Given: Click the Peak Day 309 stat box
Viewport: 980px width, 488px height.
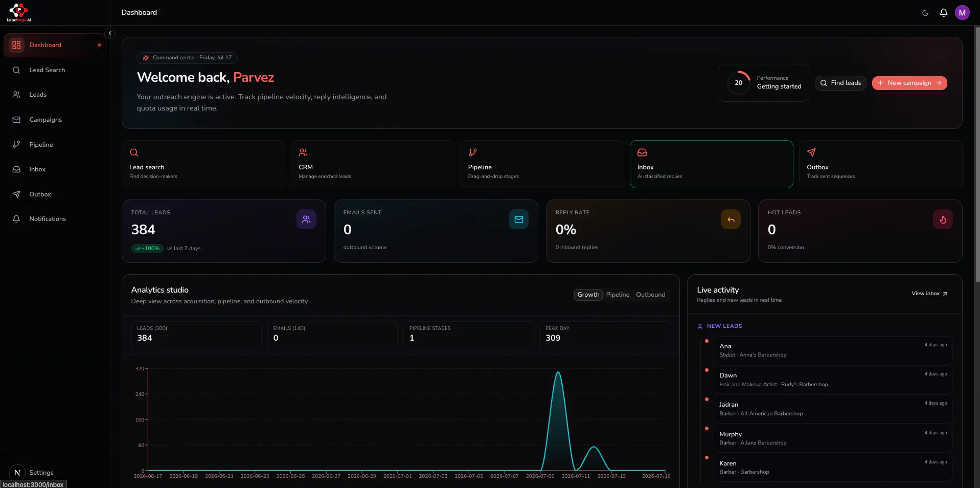Looking at the screenshot, I should click(604, 335).
